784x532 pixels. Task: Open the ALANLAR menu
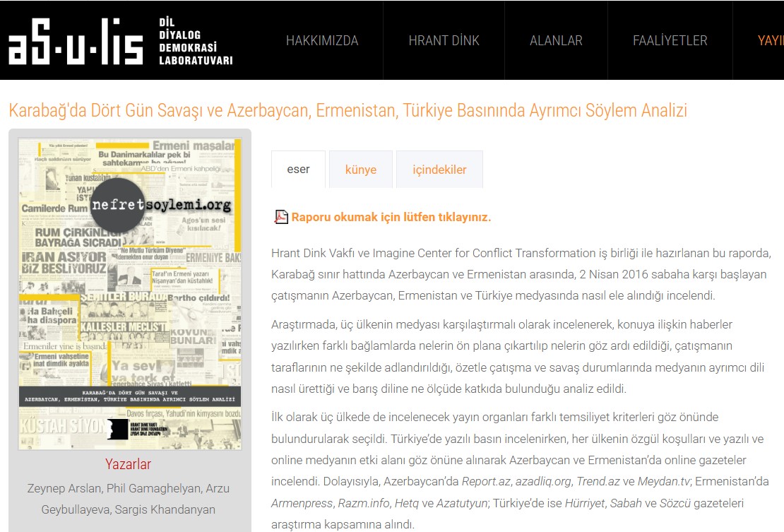click(x=556, y=40)
